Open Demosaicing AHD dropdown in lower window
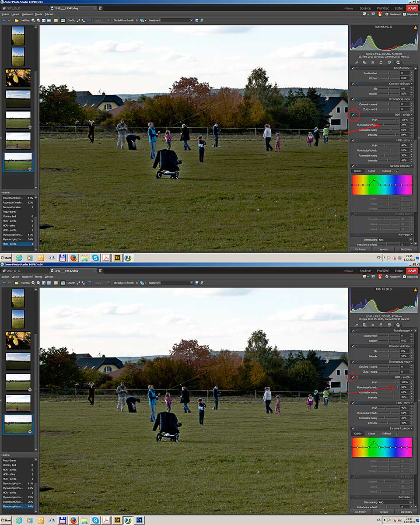This screenshot has width=420, height=525. click(x=395, y=502)
